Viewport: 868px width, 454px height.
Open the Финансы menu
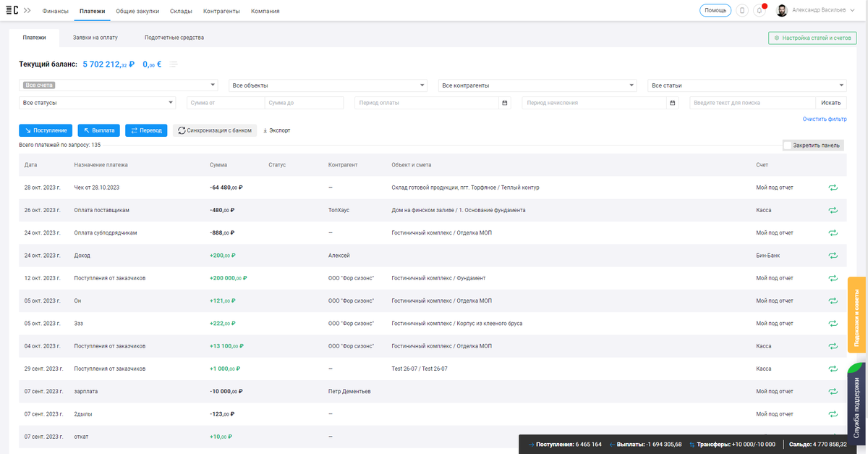[56, 11]
